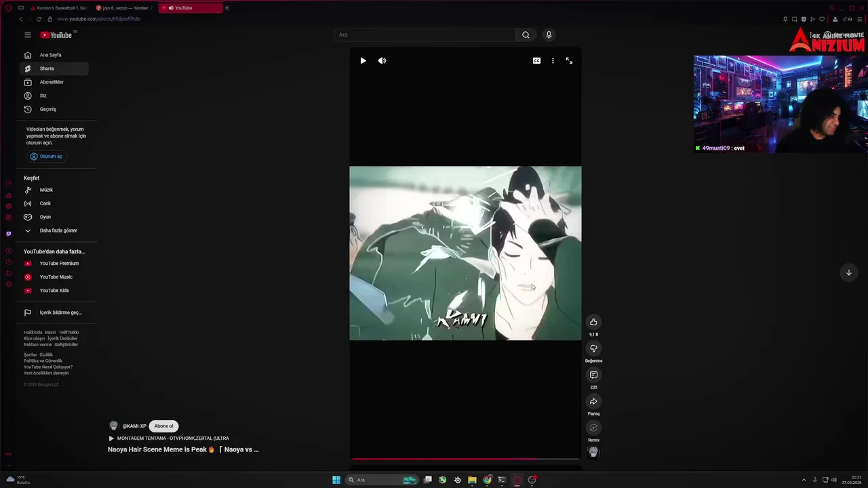This screenshot has height=488, width=868.
Task: Click Abone ol subscribe button
Action: coord(163,426)
